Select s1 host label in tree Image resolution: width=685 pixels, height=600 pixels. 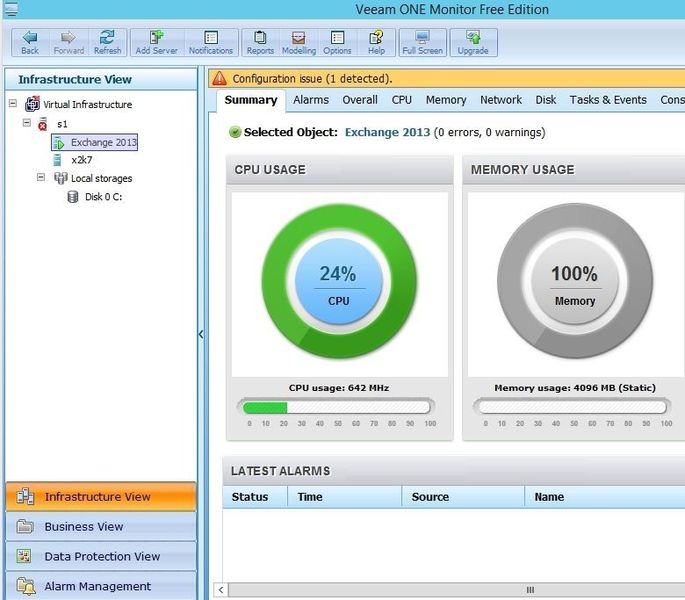(62, 124)
